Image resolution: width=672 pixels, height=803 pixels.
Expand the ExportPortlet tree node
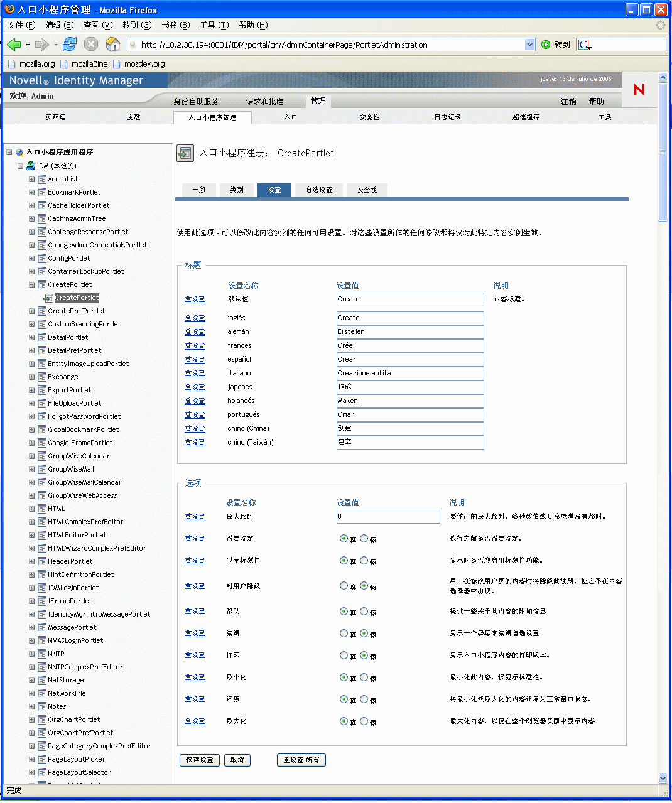[31, 390]
